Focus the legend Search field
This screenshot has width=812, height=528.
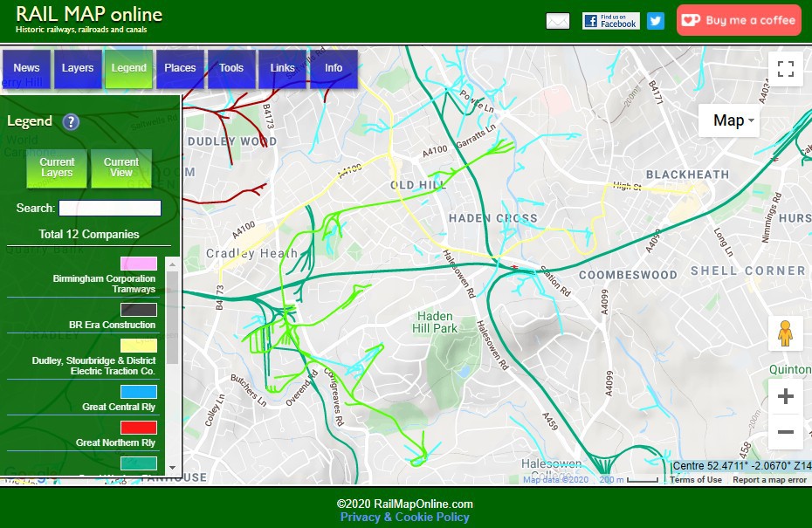click(110, 208)
